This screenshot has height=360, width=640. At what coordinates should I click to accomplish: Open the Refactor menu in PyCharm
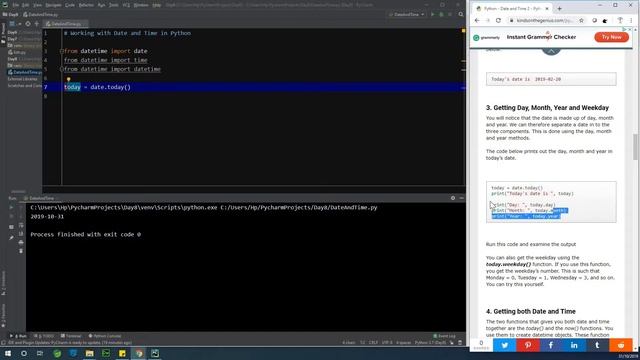86,5
